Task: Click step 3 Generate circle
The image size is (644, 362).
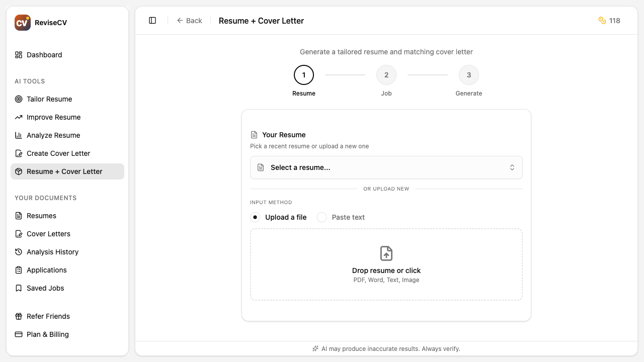Action: click(469, 74)
